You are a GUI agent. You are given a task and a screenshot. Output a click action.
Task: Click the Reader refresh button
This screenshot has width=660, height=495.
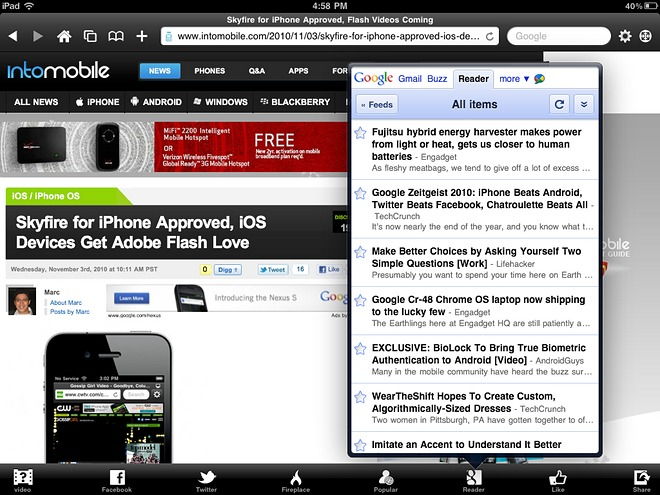pyautogui.click(x=560, y=104)
